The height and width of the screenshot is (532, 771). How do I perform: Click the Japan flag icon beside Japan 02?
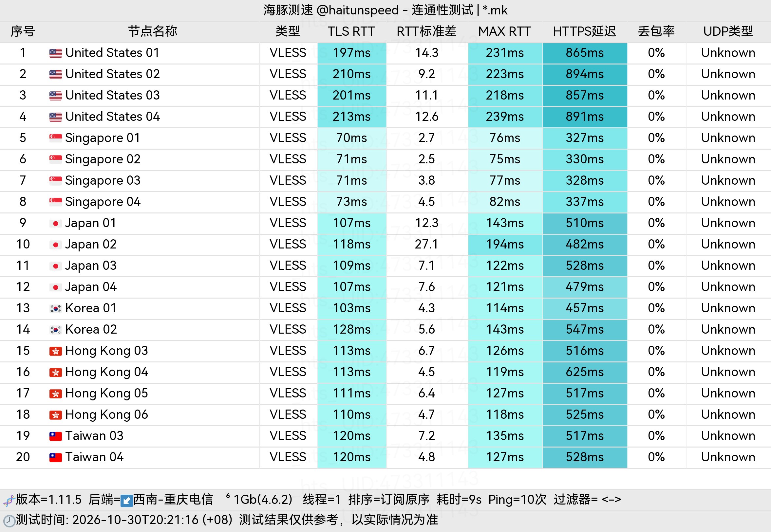pos(55,245)
